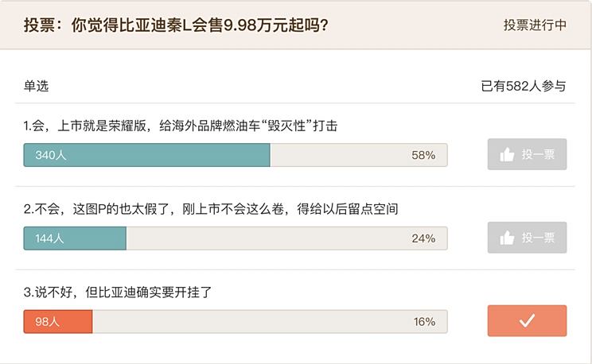Click the "已有582人参与" participant count
The height and width of the screenshot is (364, 592).
pos(524,86)
